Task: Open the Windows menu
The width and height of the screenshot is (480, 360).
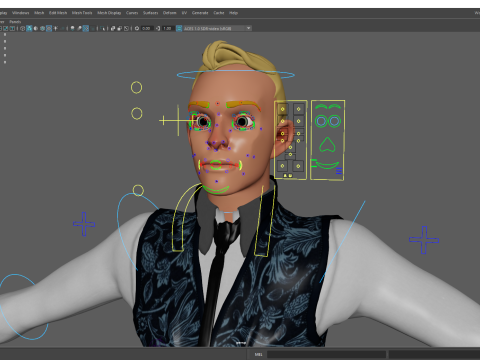Action: click(x=20, y=13)
